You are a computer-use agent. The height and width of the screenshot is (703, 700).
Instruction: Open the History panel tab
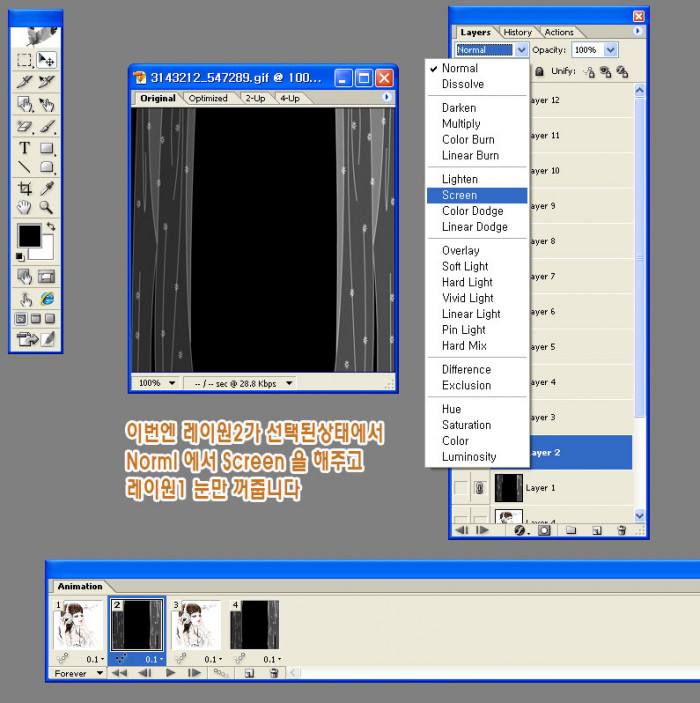coord(517,32)
